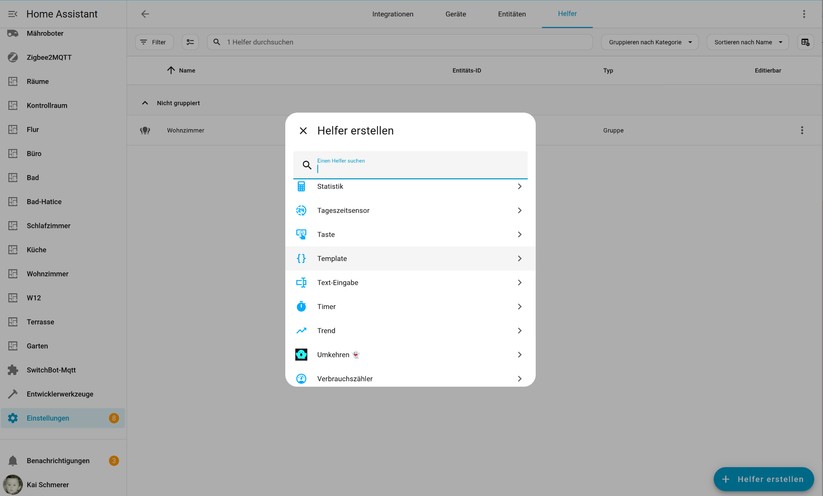This screenshot has height=496, width=823.
Task: Open the Sortieren nach Name dropdown
Action: (747, 42)
